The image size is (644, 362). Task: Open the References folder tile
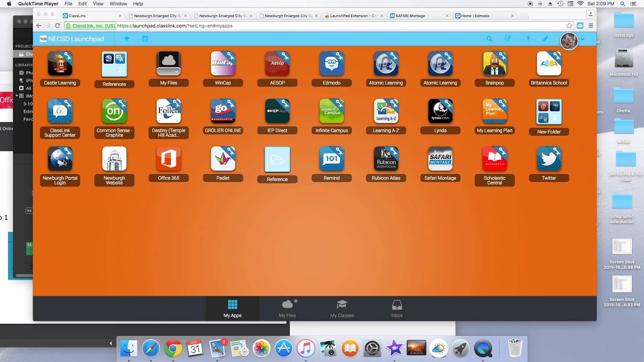click(x=114, y=65)
